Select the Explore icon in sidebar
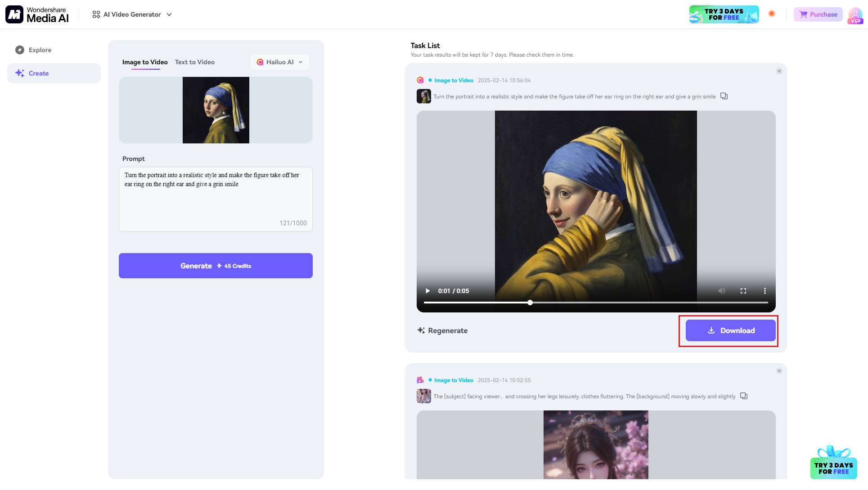Viewport: 868px width, 490px height. [x=20, y=50]
